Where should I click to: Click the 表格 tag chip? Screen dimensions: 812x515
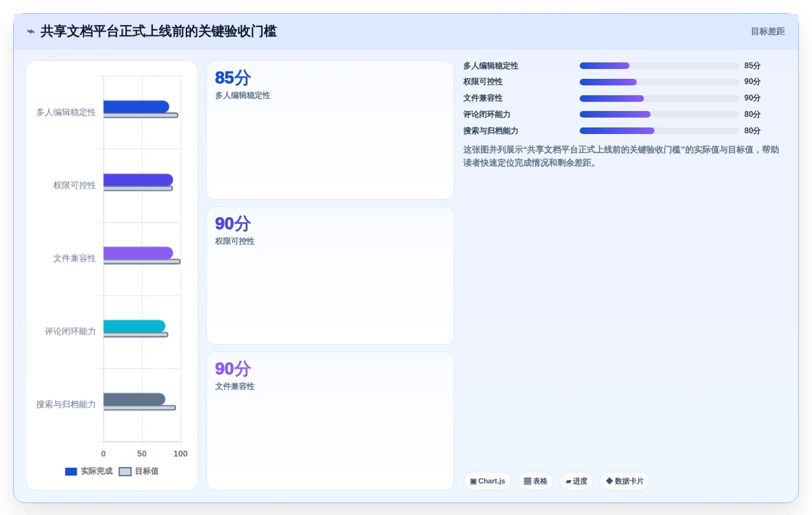click(x=536, y=481)
